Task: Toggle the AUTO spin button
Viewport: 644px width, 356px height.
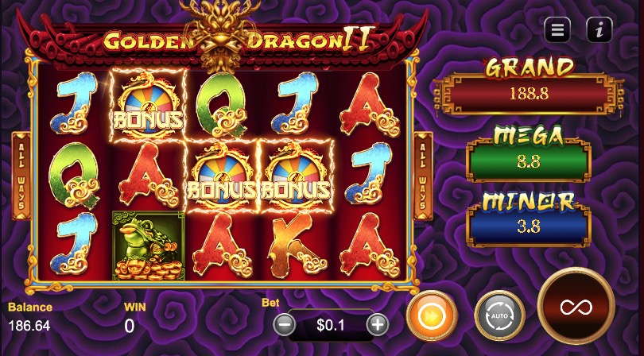Action: click(x=499, y=316)
